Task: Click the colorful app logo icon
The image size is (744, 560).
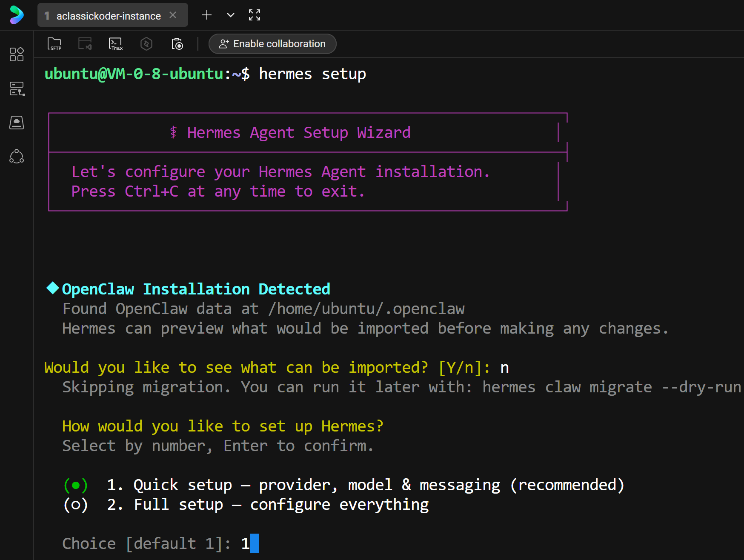Action: point(17,15)
